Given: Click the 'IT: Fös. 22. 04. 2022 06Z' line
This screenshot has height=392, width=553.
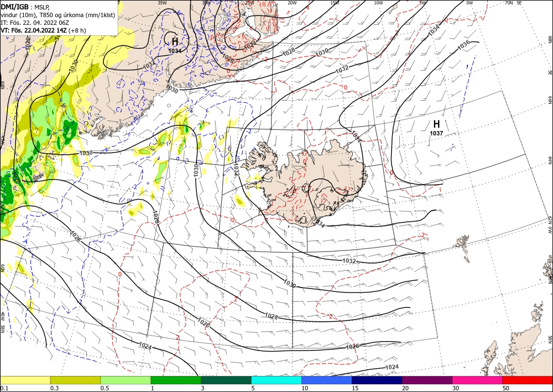Looking at the screenshot, I should pos(34,23).
